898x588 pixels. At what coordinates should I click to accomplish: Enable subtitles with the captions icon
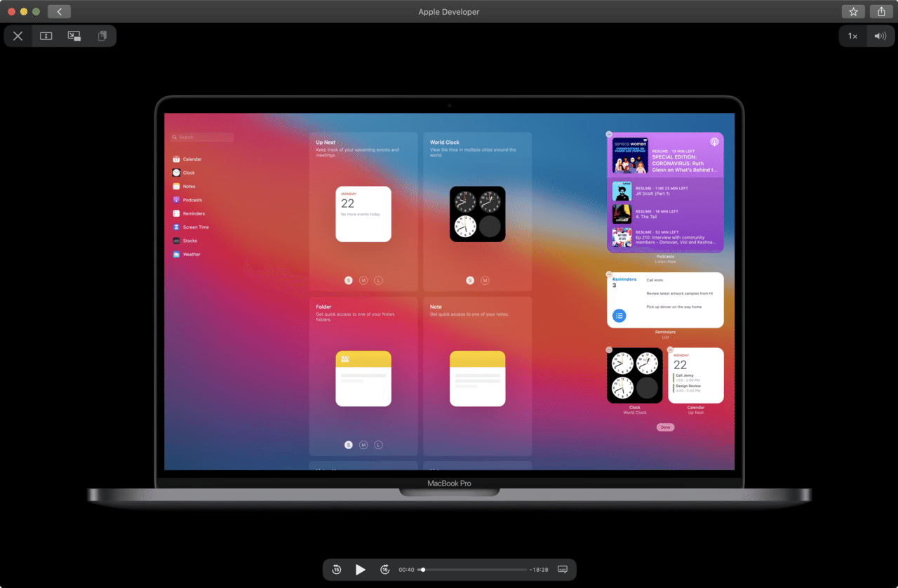click(562, 569)
